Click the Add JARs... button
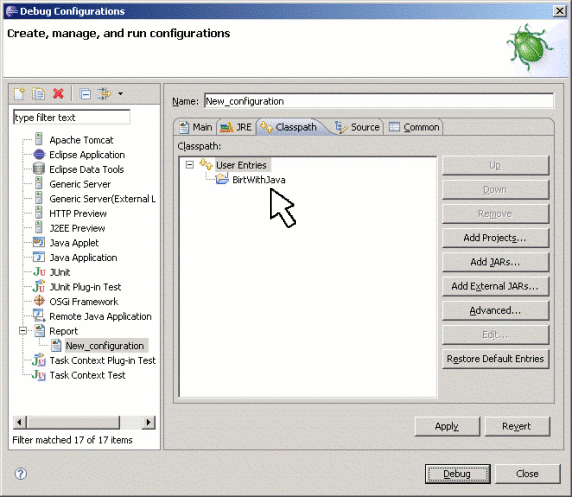 point(495,262)
